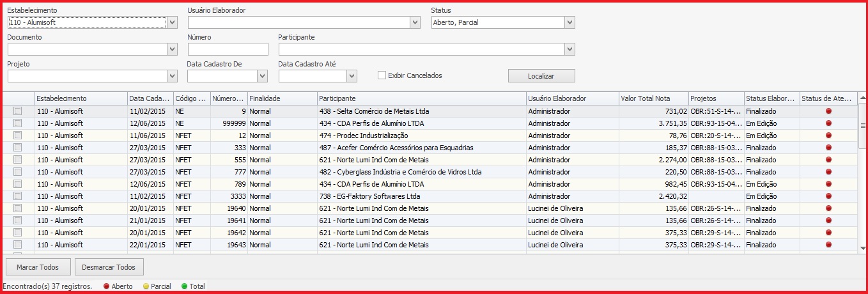Viewport: 868px width, 294px height.
Task: Focus the Número input field
Action: pyautogui.click(x=228, y=49)
